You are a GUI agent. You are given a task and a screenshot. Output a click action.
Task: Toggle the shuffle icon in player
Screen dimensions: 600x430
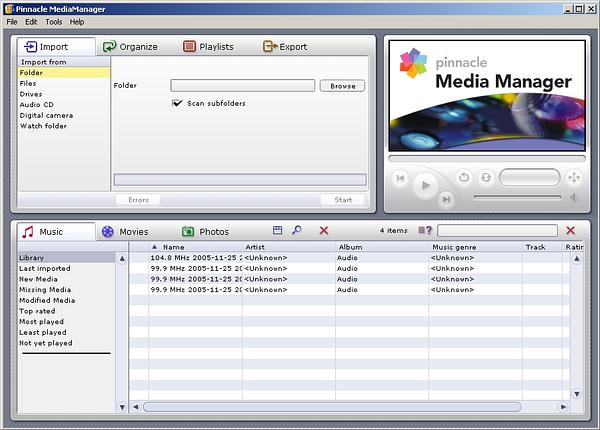(x=486, y=178)
